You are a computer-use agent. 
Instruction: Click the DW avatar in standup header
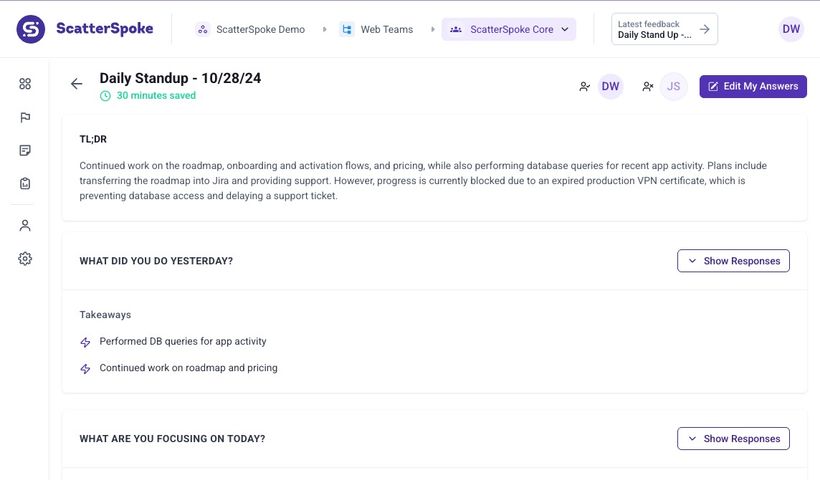coord(610,86)
